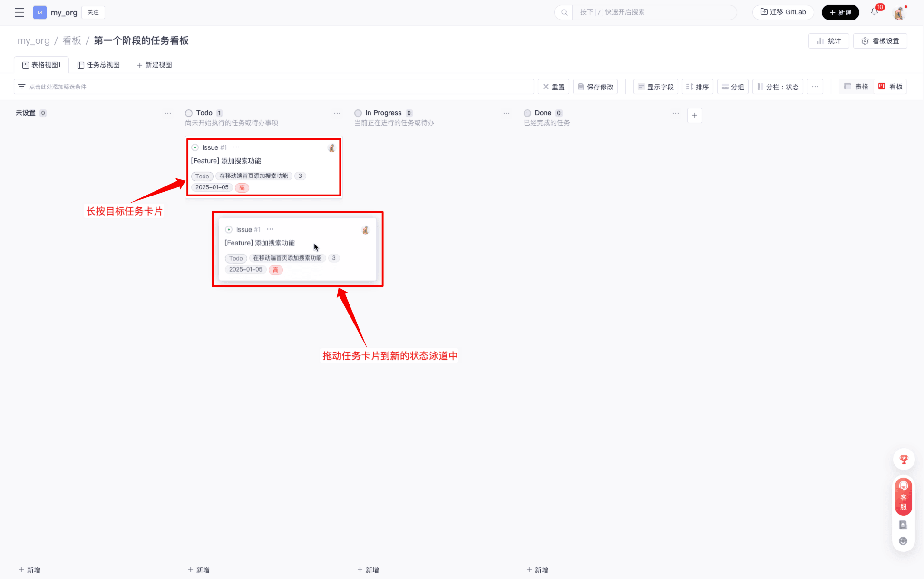Click the plus icon to add column
Viewport: 924px width, 579px height.
pos(695,115)
